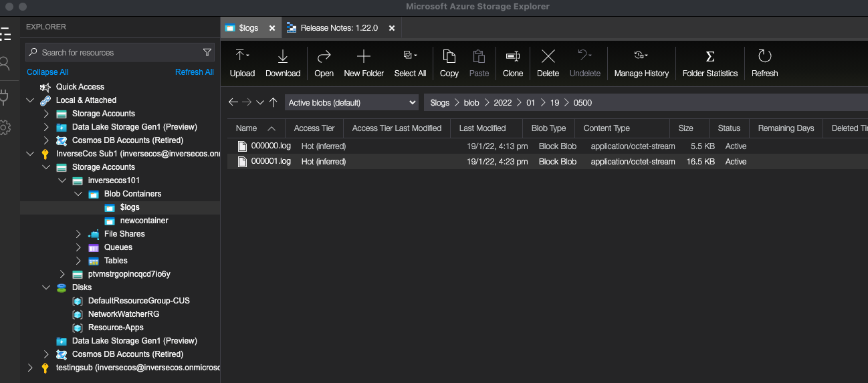Sort by the Blob Type column header

click(x=548, y=128)
